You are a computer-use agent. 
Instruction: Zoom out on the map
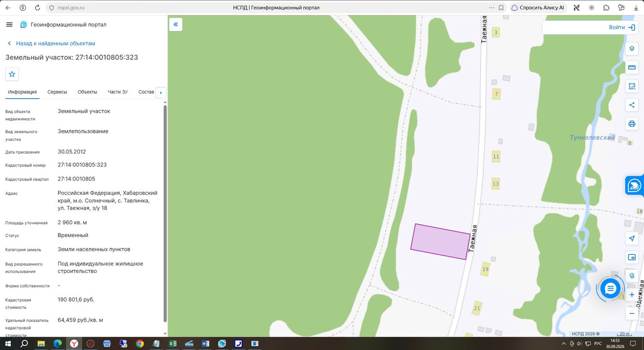(x=632, y=314)
